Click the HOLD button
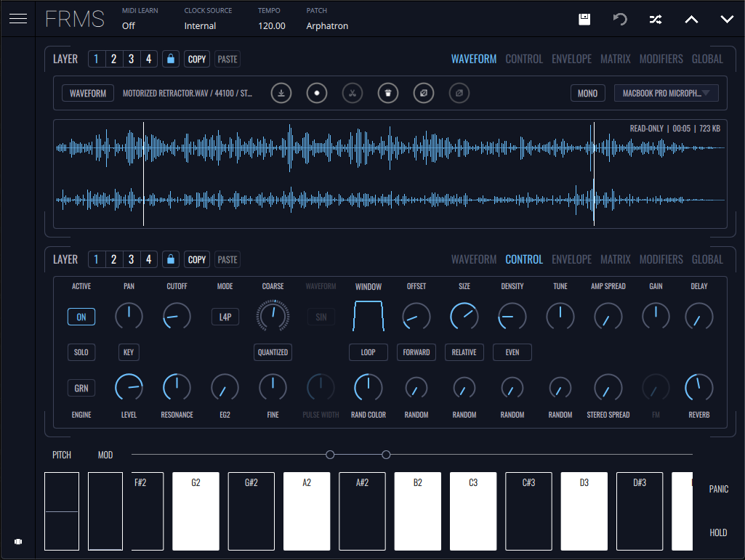Viewport: 745px width, 560px height. (718, 532)
